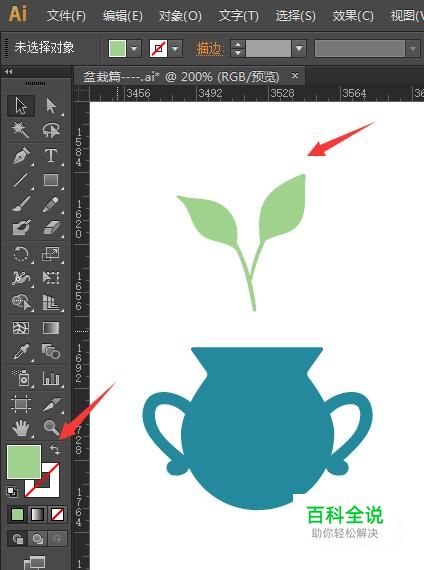The width and height of the screenshot is (424, 570).
Task: Open stroke color dropdown in control bar
Action: (175, 48)
